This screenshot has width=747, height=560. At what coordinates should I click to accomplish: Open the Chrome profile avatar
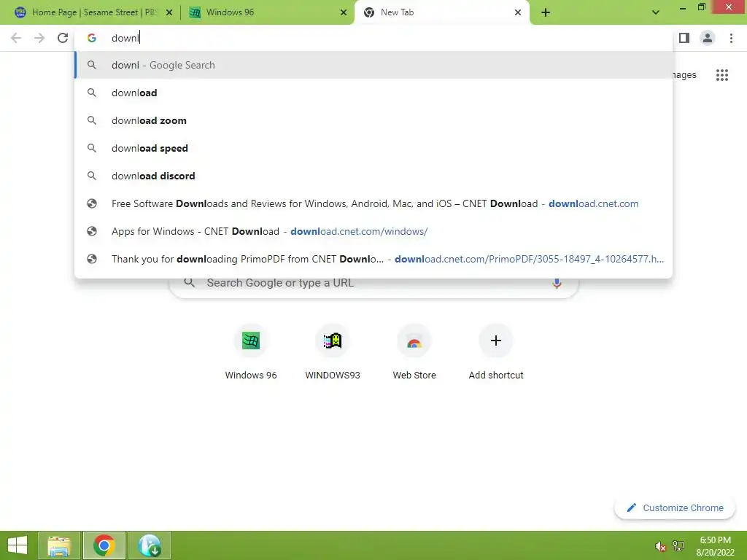[708, 38]
